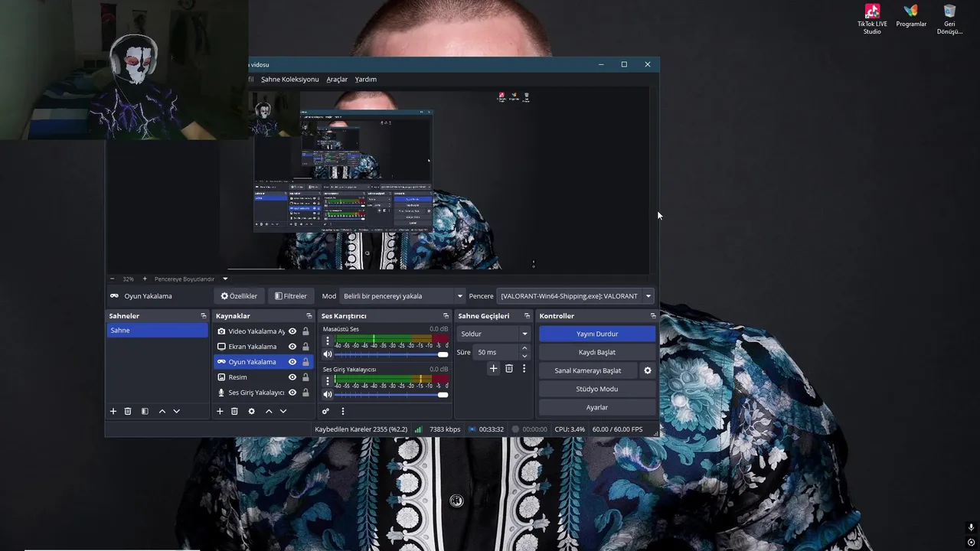Increase Süre duration stepper up

click(524, 348)
